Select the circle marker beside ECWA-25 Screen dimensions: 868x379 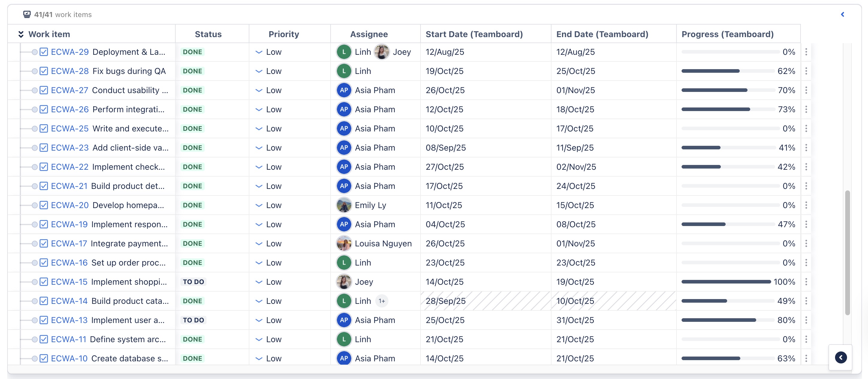pos(34,128)
